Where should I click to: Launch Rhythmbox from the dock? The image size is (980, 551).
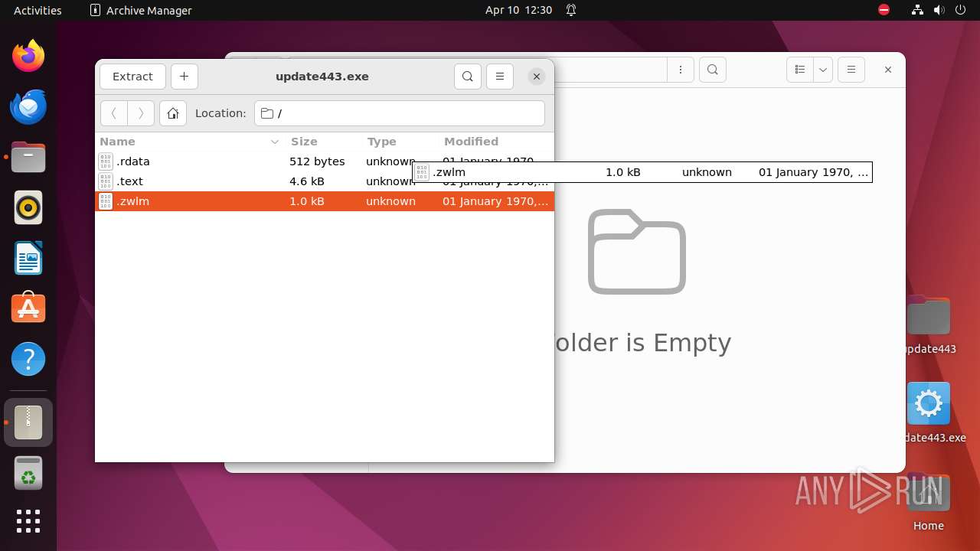28,207
